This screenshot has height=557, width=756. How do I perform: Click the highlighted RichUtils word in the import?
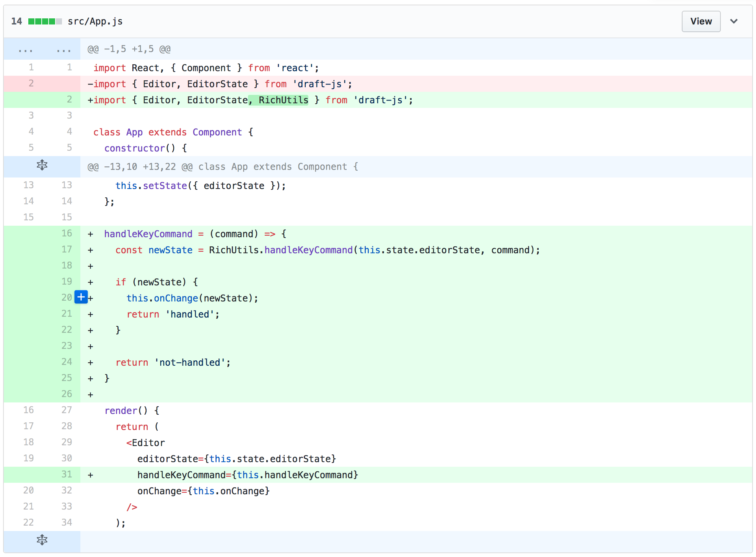point(283,100)
